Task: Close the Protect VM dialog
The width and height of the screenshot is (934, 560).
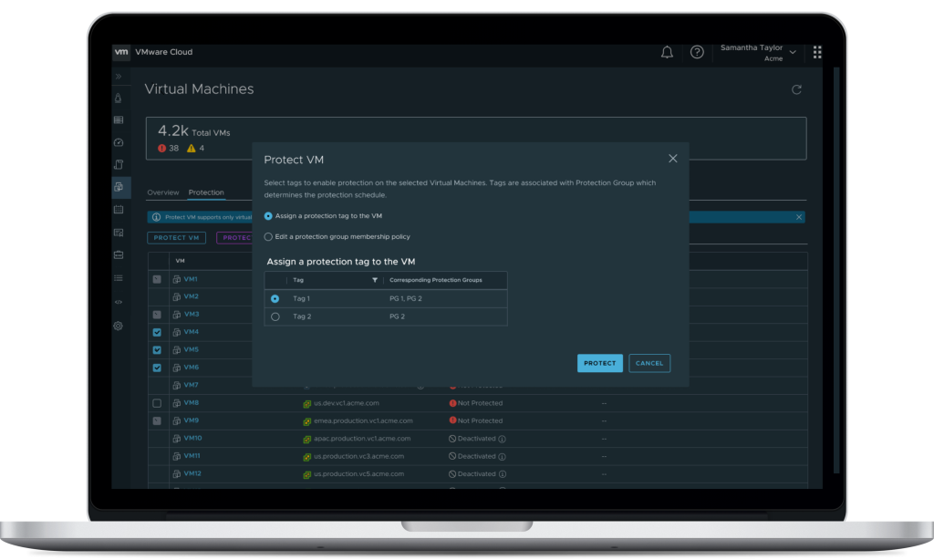Action: click(672, 159)
